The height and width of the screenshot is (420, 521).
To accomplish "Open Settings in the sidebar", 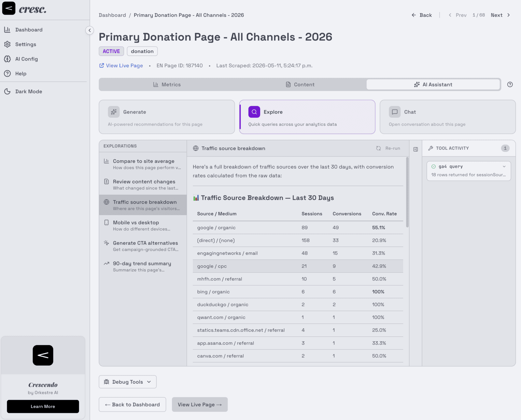I will (x=25, y=44).
